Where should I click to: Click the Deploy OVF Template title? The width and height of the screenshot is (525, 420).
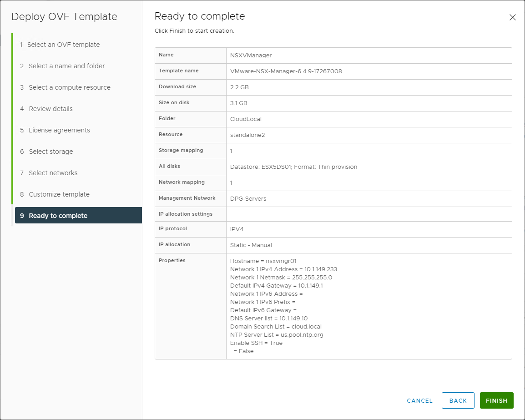64,16
